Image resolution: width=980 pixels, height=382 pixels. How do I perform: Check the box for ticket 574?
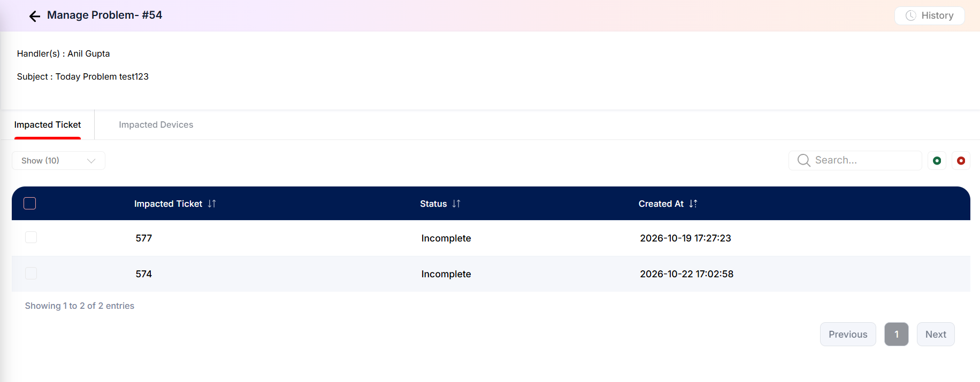tap(31, 273)
